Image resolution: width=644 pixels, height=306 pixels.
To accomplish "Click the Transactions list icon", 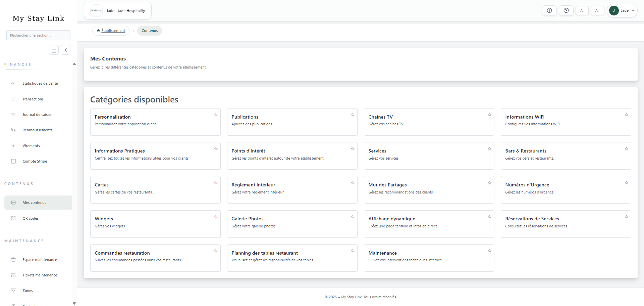I will tap(13, 99).
